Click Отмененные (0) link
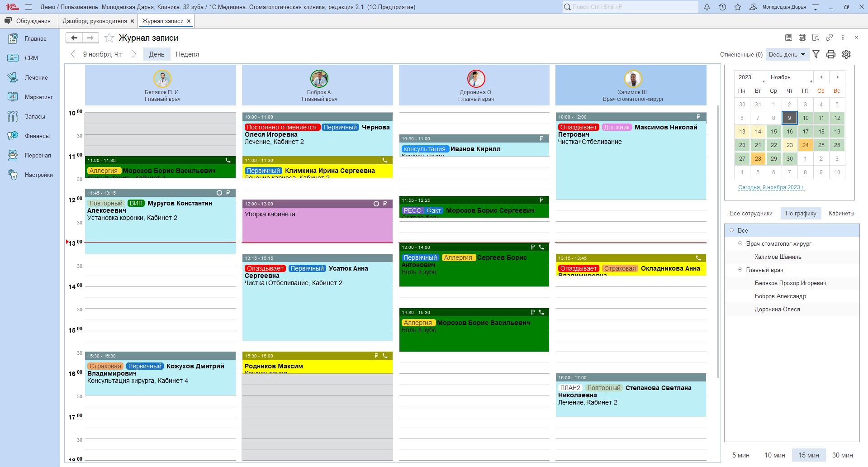Viewport: 868px width, 467px height. 741,55
